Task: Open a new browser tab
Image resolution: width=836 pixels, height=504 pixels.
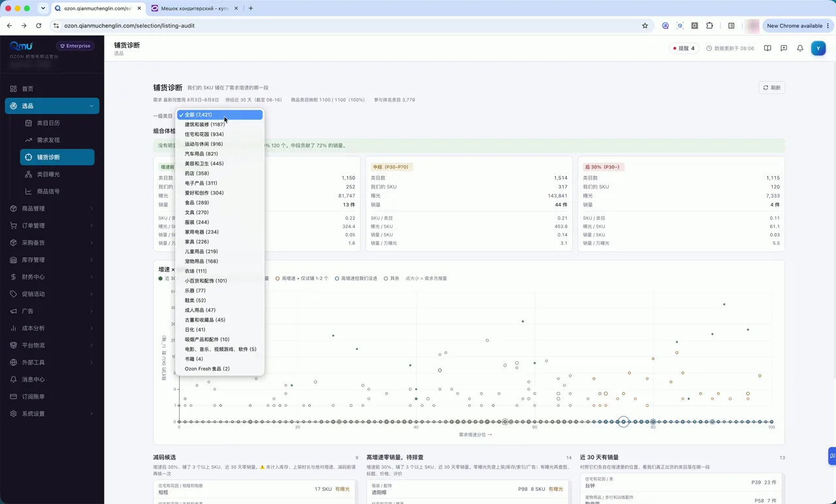Action: (x=251, y=8)
